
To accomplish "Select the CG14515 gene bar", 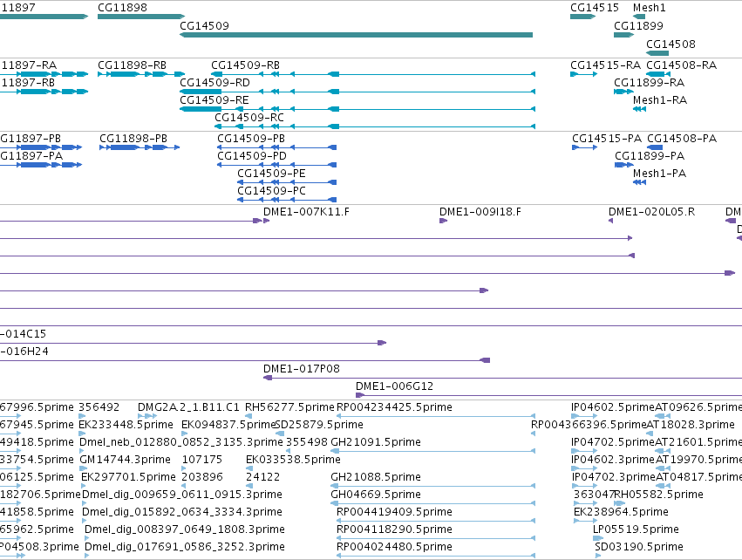I will 582,17.
